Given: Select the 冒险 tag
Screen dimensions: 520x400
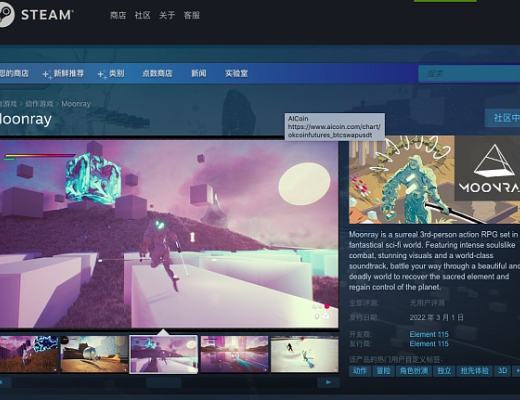Looking at the screenshot, I should click(x=383, y=371).
